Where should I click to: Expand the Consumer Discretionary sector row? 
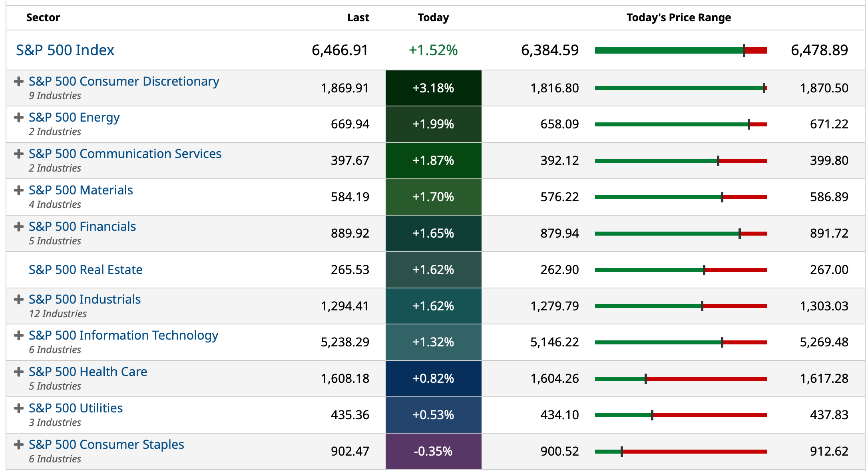[18, 82]
